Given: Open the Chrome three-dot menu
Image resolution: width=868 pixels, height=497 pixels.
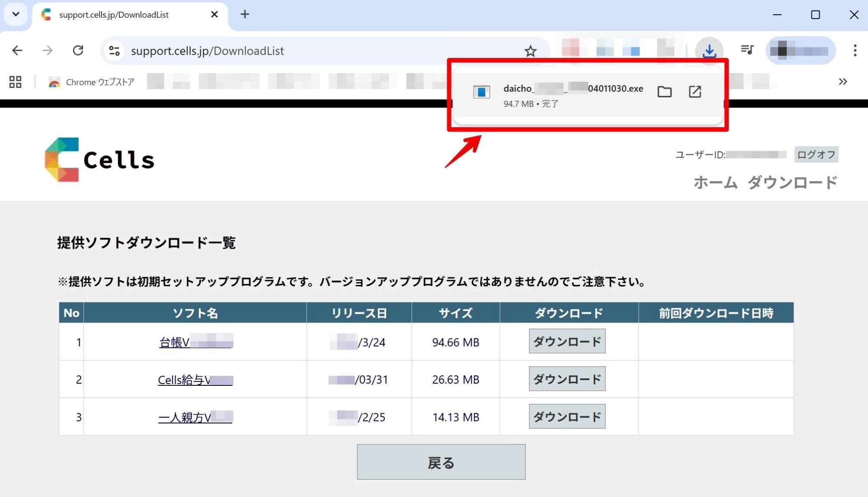Looking at the screenshot, I should point(855,50).
